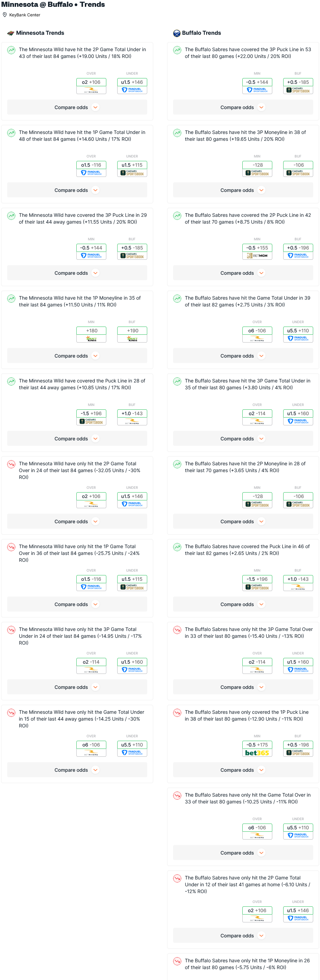Open Compare odds under Sabres 1P Puck Line
Image resolution: width=320 pixels, height=980 pixels.
tap(243, 770)
